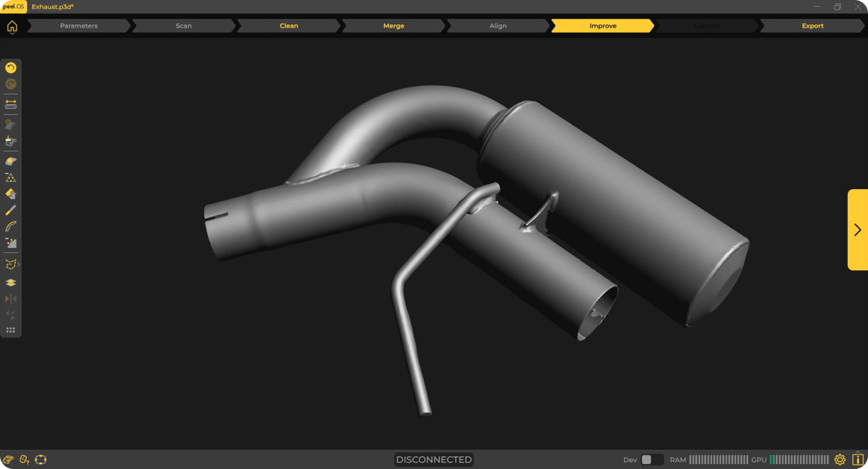The width and height of the screenshot is (868, 469).
Task: Toggle the mesh display icon bottom left
Action: [x=8, y=459]
